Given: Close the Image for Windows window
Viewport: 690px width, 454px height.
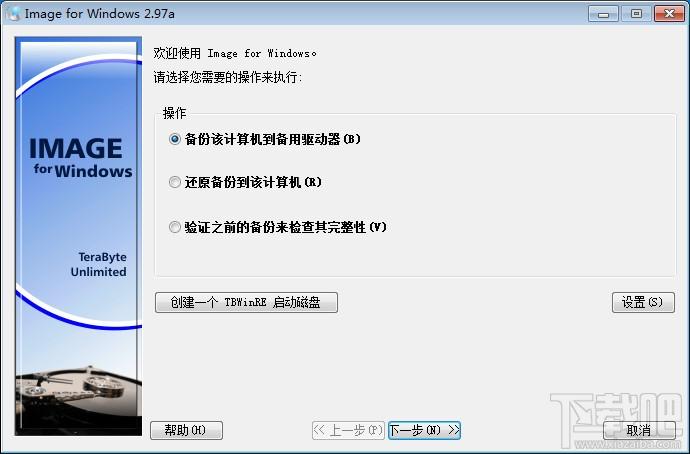Looking at the screenshot, I should click(669, 14).
